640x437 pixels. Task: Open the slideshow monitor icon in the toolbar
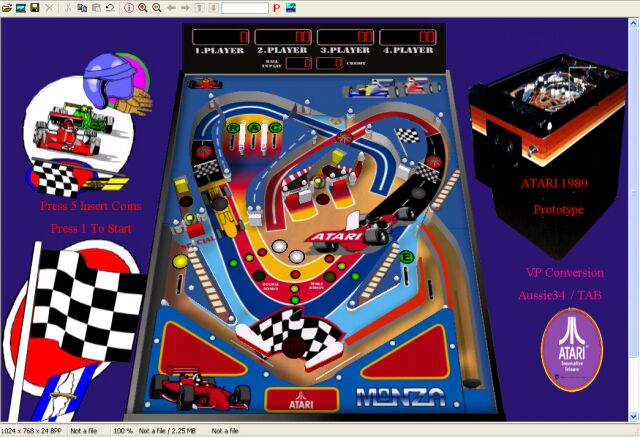click(20, 7)
